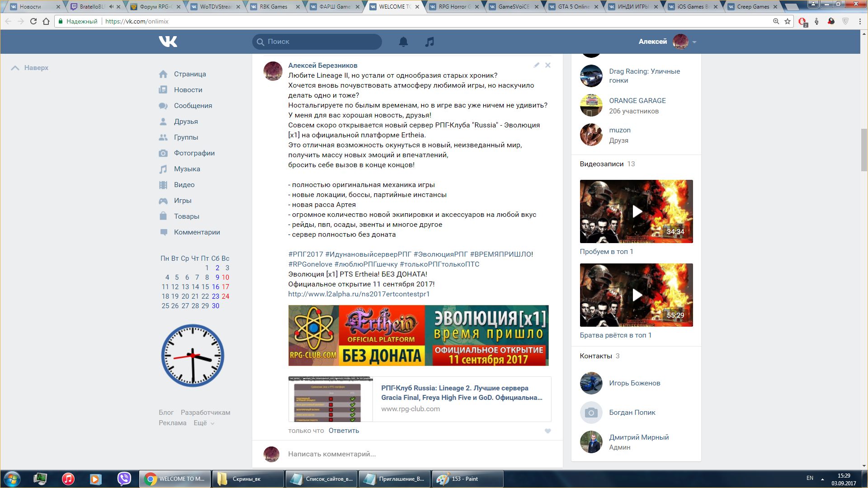The width and height of the screenshot is (868, 488).
Task: Open the Эволюция x1 banner image
Action: (419, 335)
